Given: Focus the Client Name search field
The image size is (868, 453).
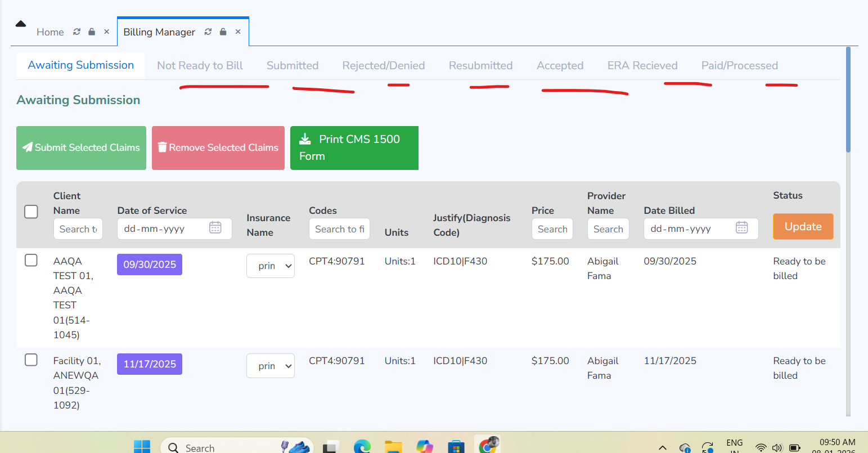Looking at the screenshot, I should click(x=78, y=229).
